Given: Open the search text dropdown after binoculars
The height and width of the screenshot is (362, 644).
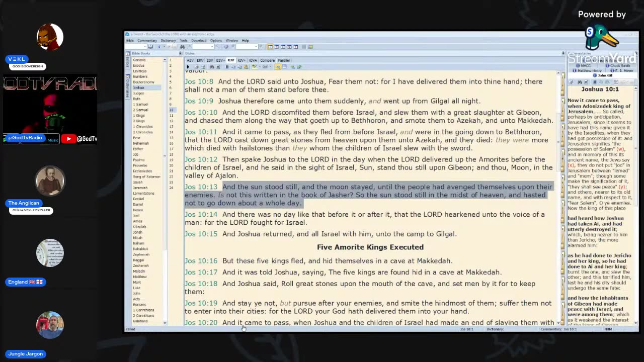Looking at the screenshot, I should [x=212, y=47].
